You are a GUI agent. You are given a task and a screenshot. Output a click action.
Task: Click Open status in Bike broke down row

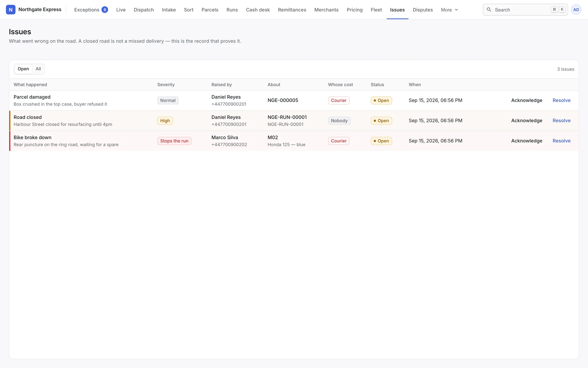tap(381, 141)
